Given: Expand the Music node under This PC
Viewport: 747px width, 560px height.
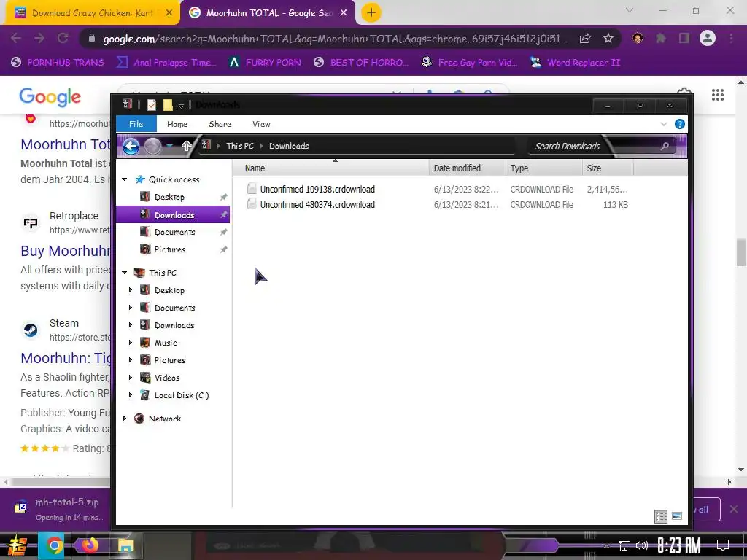Looking at the screenshot, I should (x=131, y=343).
